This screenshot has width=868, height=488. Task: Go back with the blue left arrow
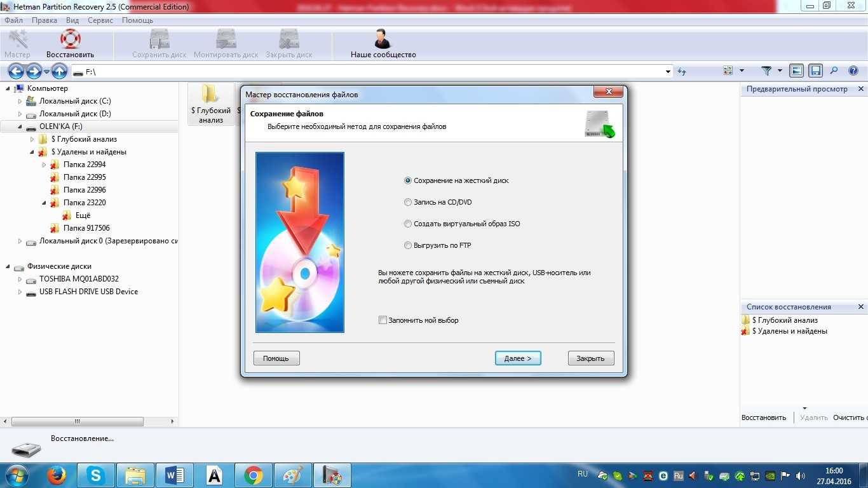16,71
